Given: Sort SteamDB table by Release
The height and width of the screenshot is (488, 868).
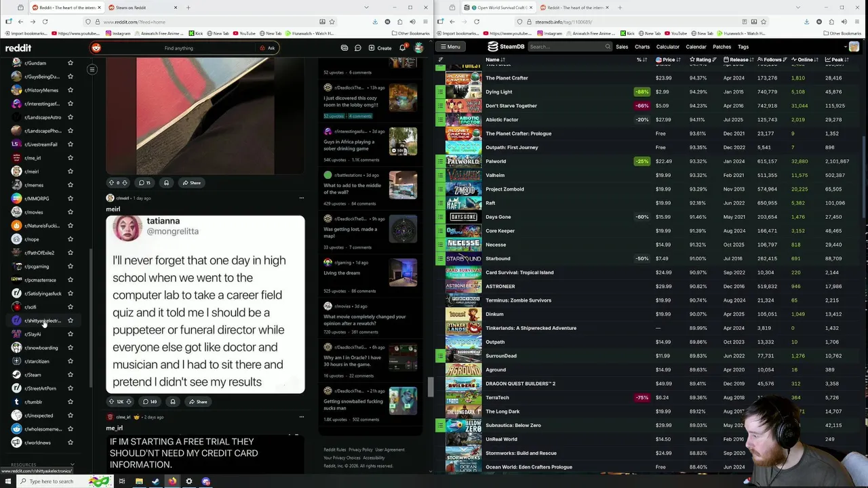Looking at the screenshot, I should pyautogui.click(x=738, y=60).
